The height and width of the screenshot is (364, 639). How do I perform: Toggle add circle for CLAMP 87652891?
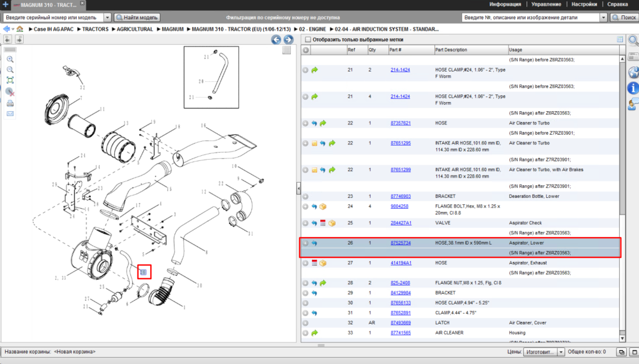coord(305,313)
